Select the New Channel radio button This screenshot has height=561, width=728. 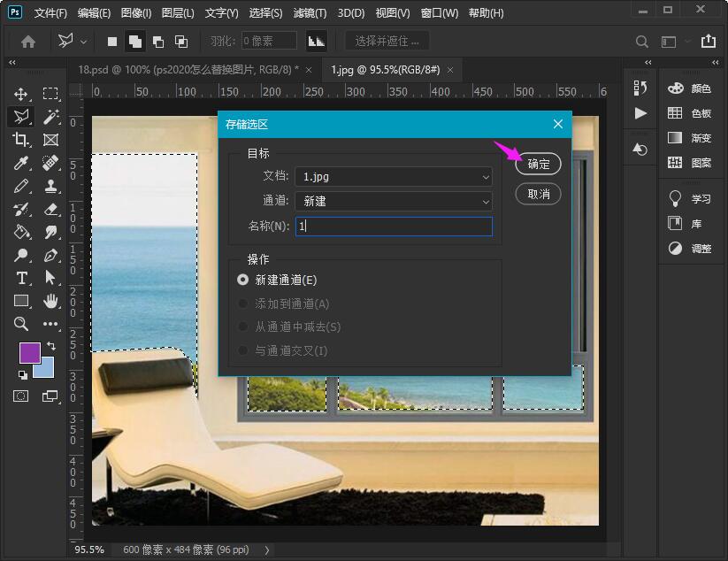pyautogui.click(x=243, y=280)
